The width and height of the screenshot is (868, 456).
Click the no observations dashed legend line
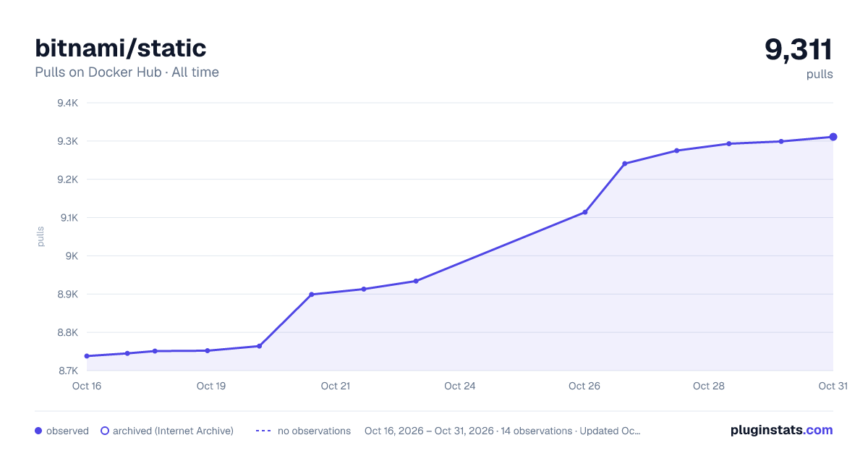pyautogui.click(x=263, y=431)
